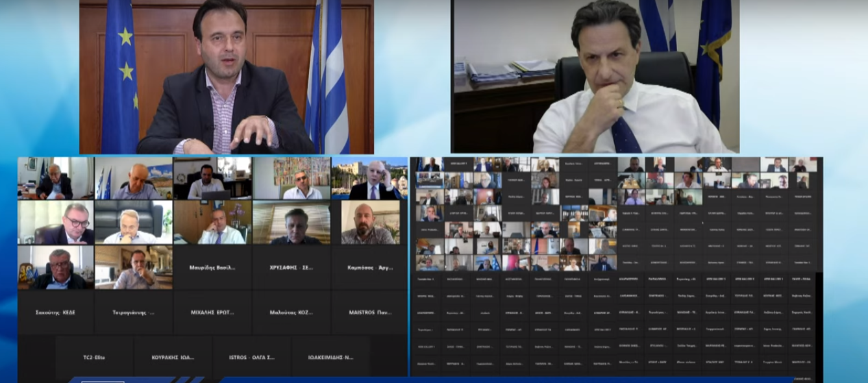Select the top-right speaker video with white shirt
868x383 pixels.
[x=595, y=77]
